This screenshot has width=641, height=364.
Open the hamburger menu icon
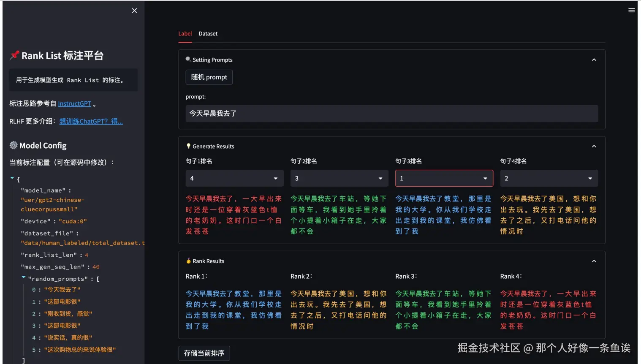click(x=631, y=10)
